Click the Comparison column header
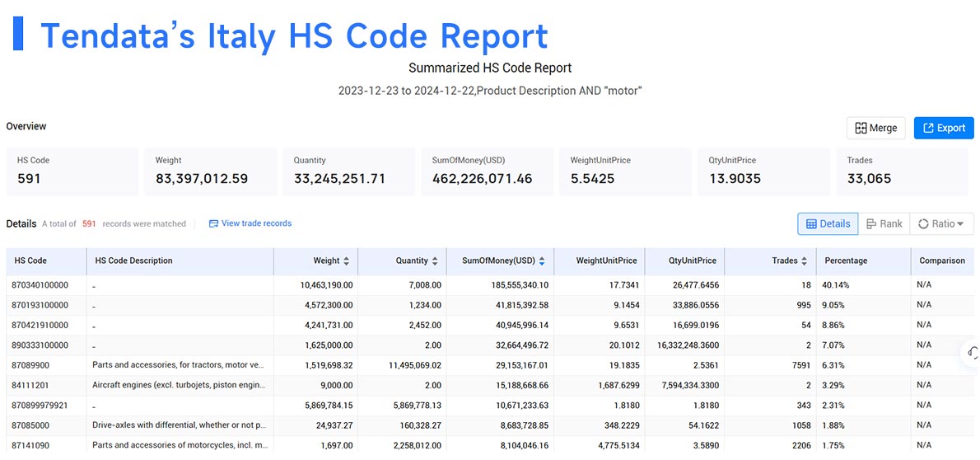 click(942, 261)
